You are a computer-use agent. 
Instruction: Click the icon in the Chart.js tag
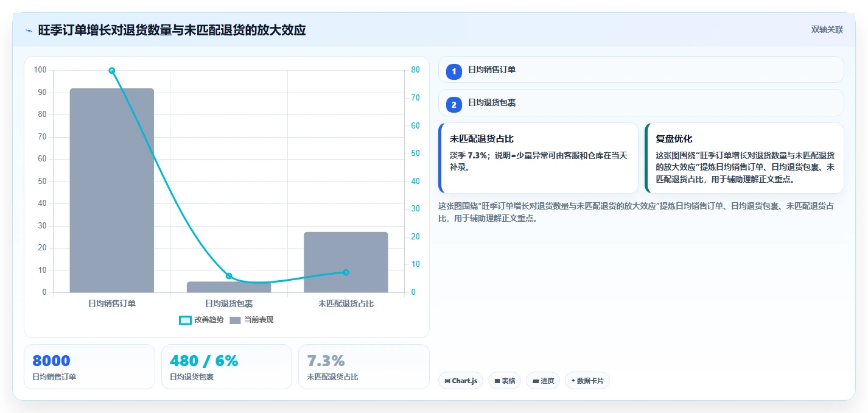447,381
